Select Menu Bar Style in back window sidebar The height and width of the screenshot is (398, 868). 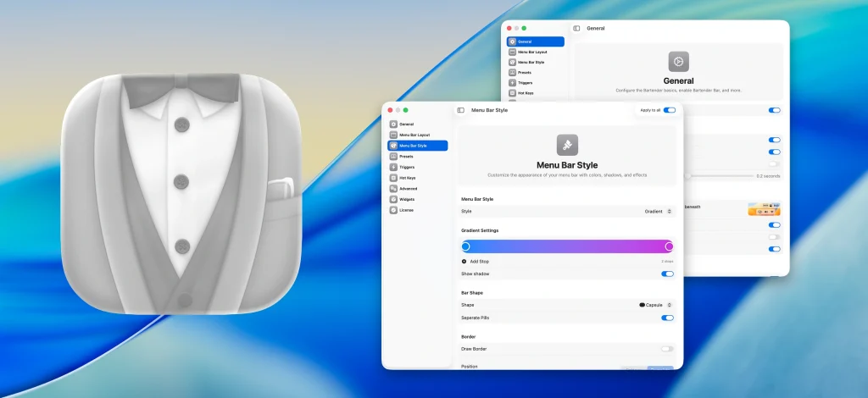[531, 62]
